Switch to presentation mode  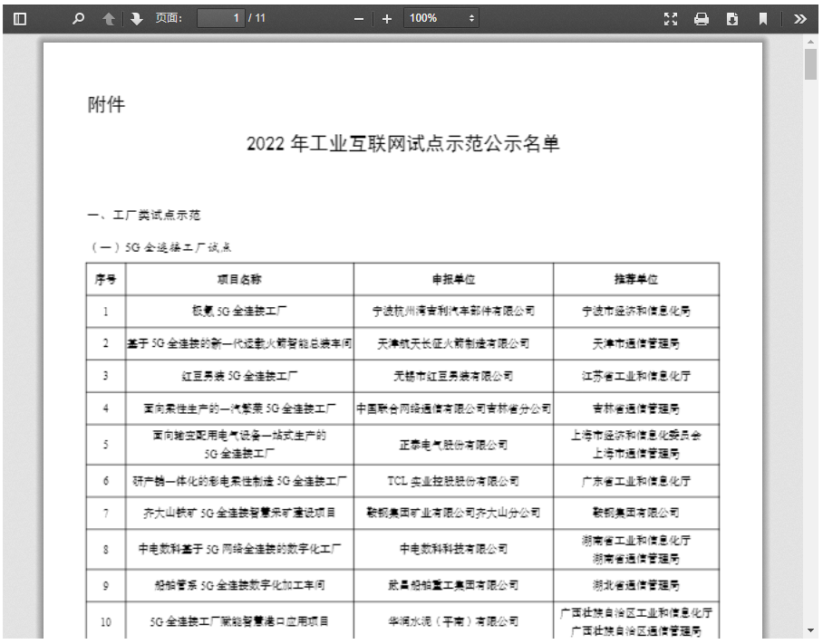[671, 18]
